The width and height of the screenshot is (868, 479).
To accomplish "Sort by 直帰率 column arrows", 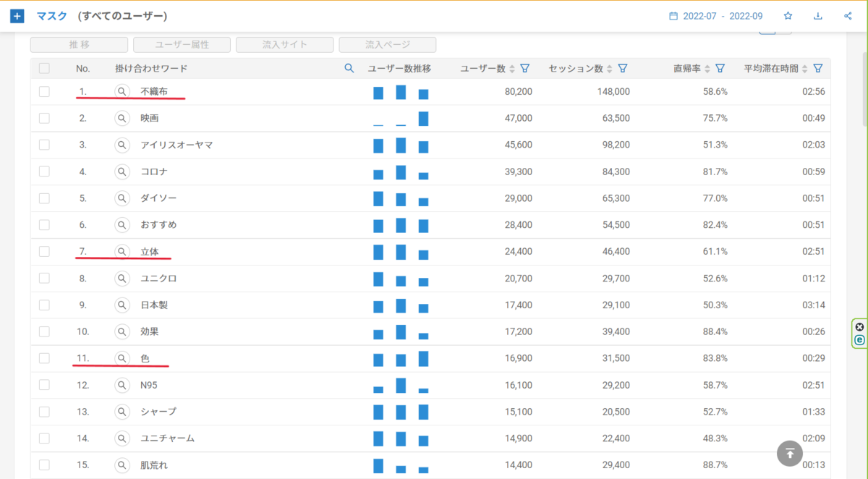I will (707, 69).
